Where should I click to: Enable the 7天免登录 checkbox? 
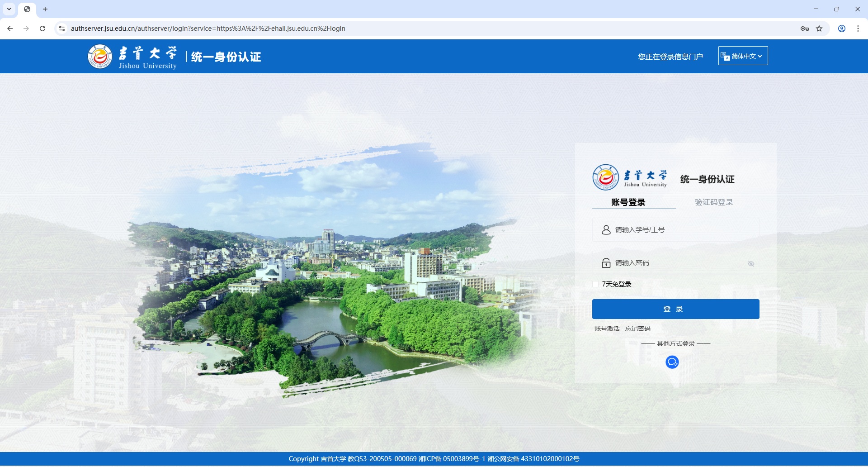[596, 284]
